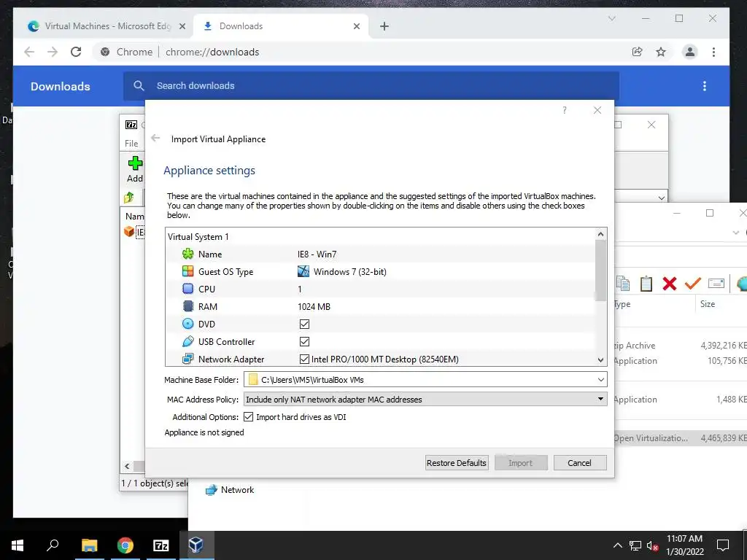Click the Network Adapter icon

(x=187, y=359)
